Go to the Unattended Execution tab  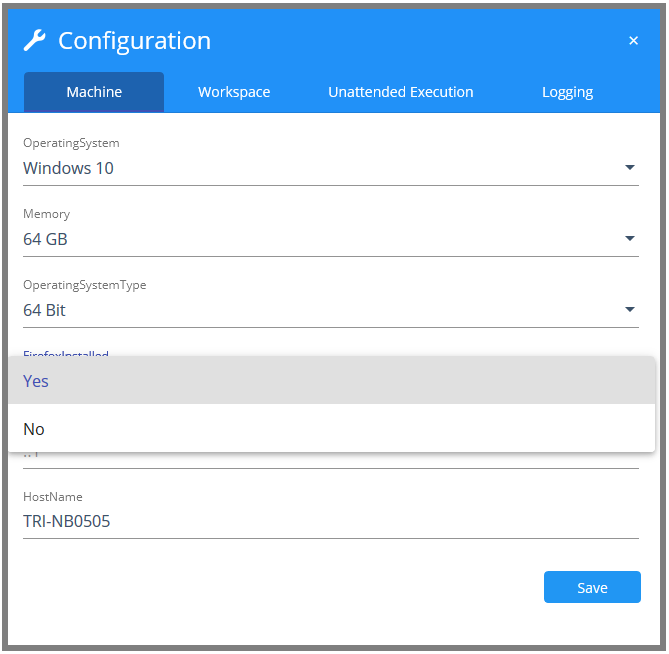pos(400,92)
